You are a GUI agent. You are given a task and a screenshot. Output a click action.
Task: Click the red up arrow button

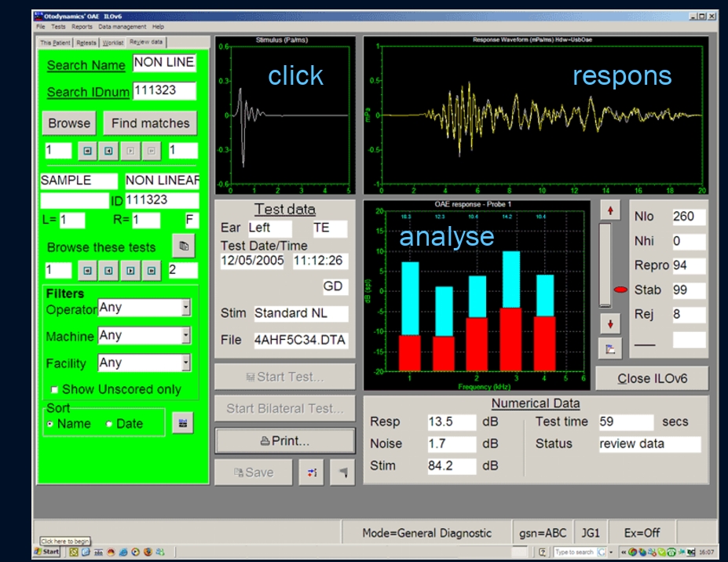(x=610, y=210)
